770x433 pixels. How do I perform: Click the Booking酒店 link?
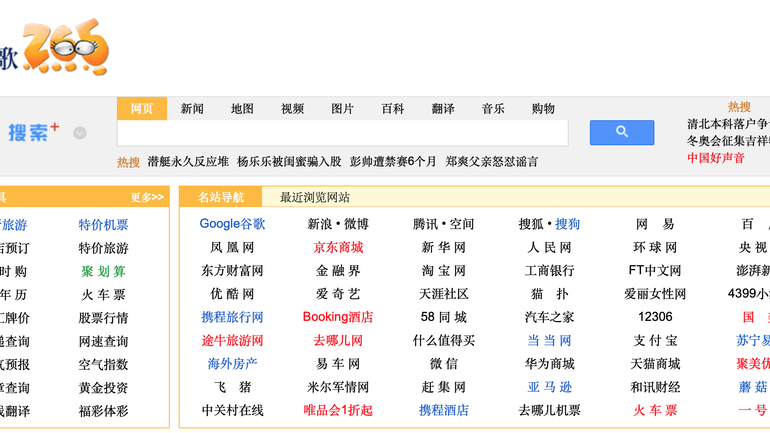tap(338, 317)
